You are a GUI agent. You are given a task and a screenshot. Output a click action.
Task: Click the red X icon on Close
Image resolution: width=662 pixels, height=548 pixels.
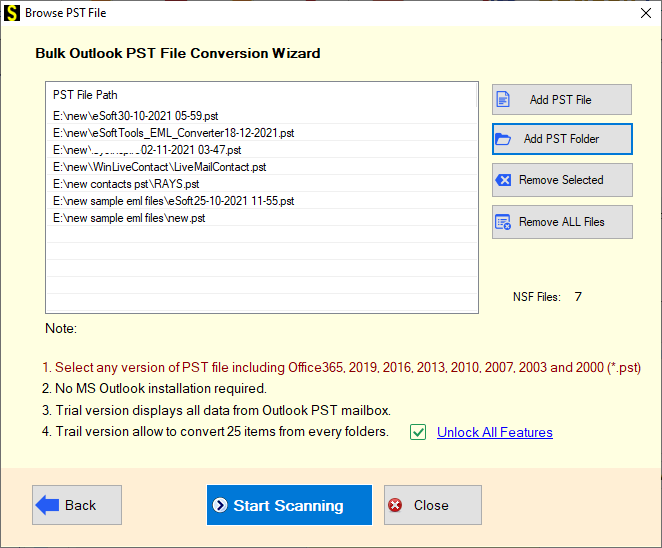395,505
